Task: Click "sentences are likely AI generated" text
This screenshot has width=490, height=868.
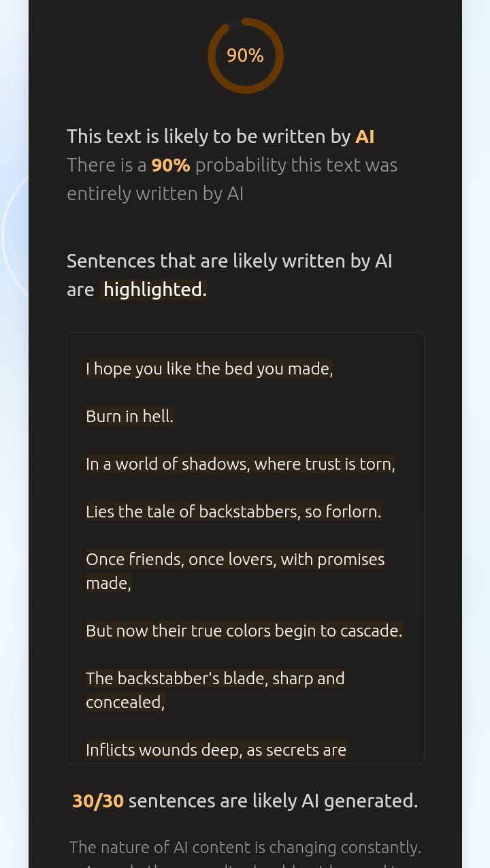Action: tap(273, 801)
